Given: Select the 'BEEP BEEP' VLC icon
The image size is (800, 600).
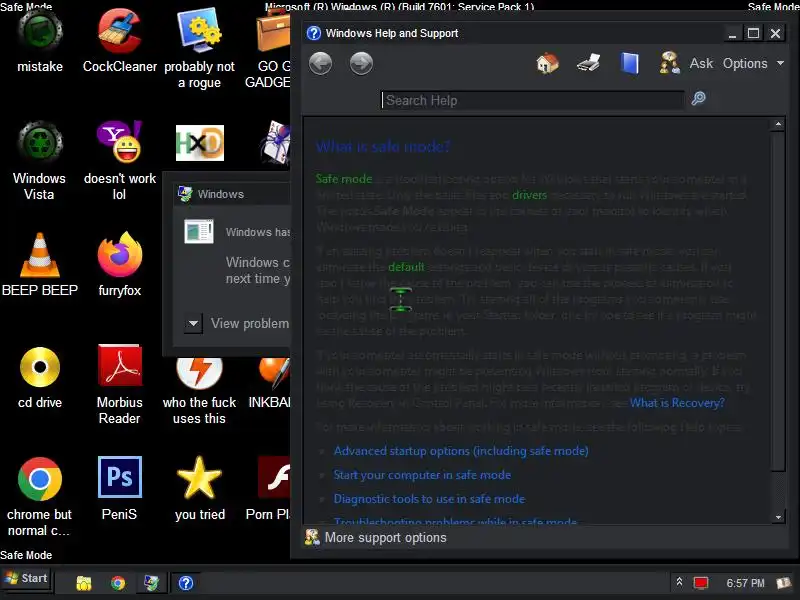Looking at the screenshot, I should [40, 264].
